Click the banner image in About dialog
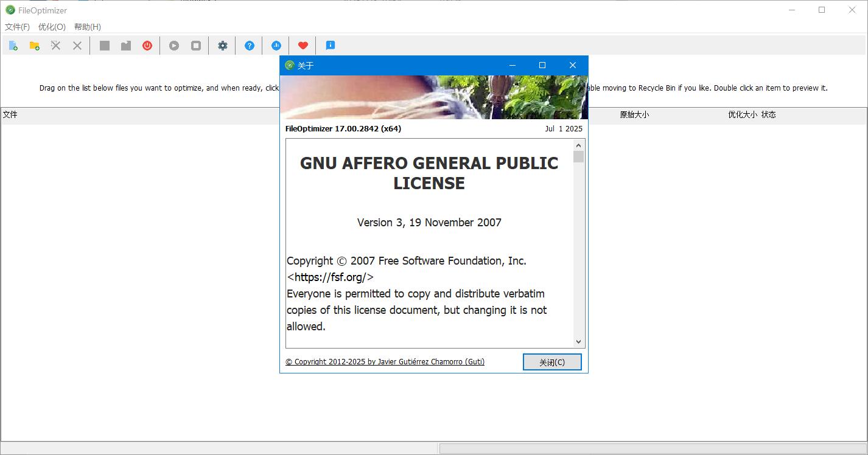 pos(434,97)
